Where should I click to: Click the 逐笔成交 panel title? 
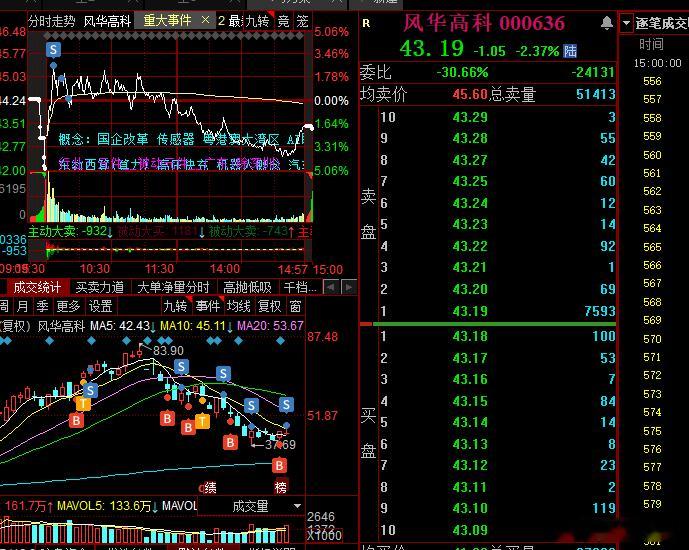tap(662, 23)
